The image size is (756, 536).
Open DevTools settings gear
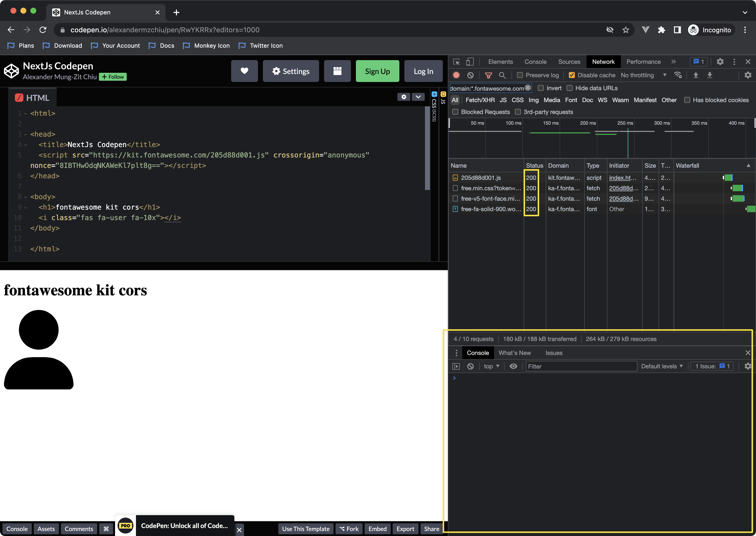(x=720, y=61)
